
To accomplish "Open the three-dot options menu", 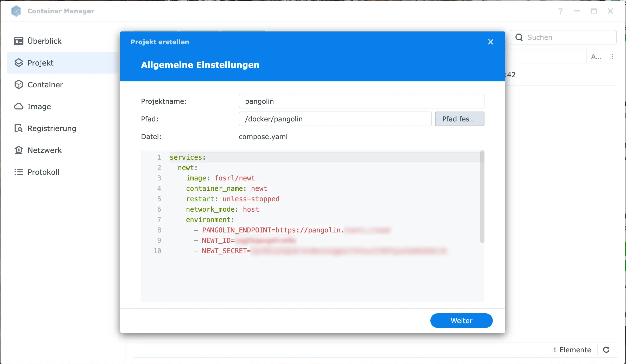I will 613,56.
